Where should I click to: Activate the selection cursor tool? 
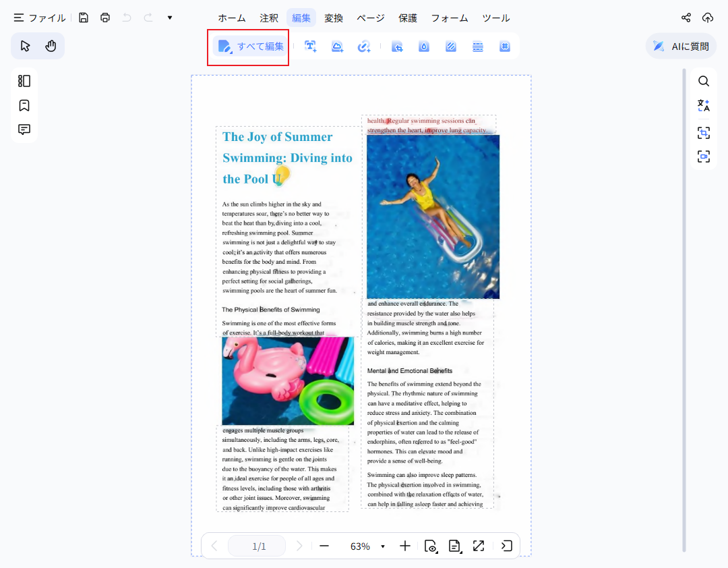[x=25, y=45]
